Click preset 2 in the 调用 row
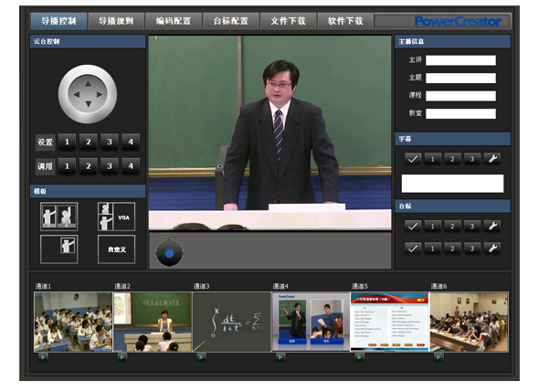 point(88,166)
